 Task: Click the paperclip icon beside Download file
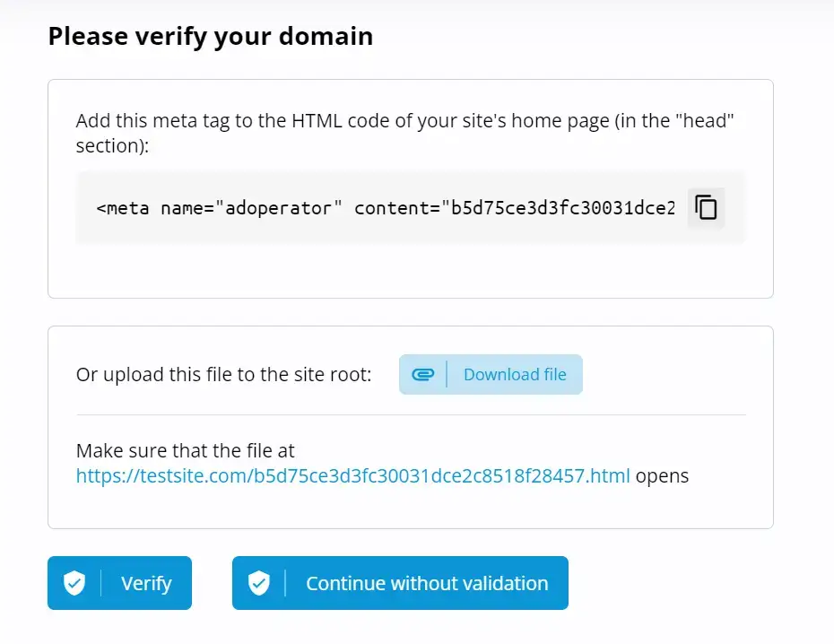pyautogui.click(x=422, y=375)
